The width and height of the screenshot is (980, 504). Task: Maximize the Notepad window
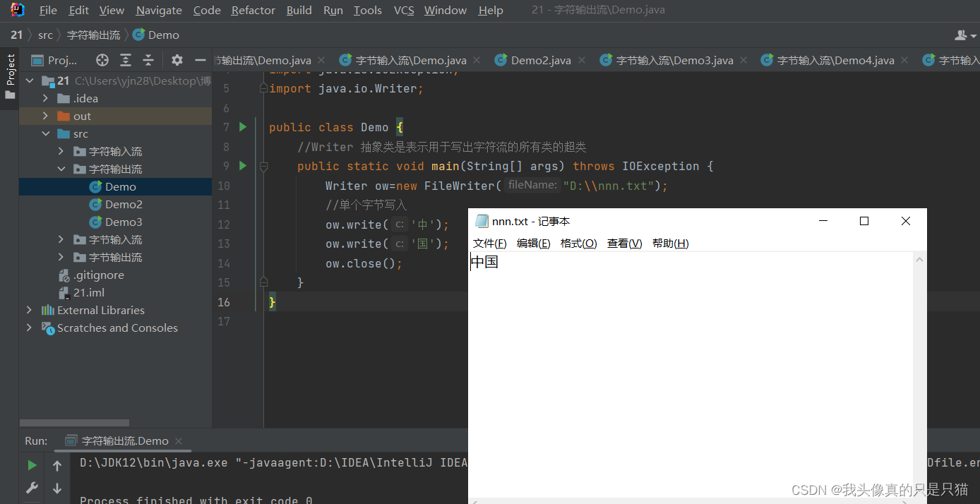point(864,221)
